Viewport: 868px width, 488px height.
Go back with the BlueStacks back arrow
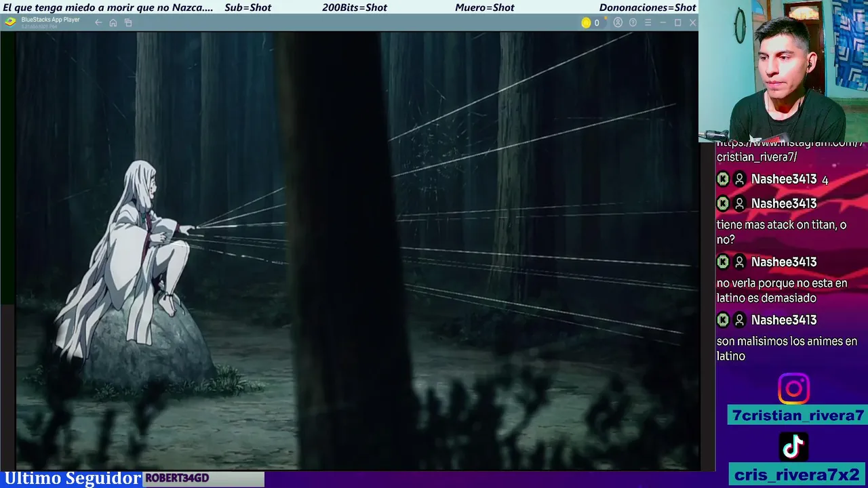tap(98, 22)
